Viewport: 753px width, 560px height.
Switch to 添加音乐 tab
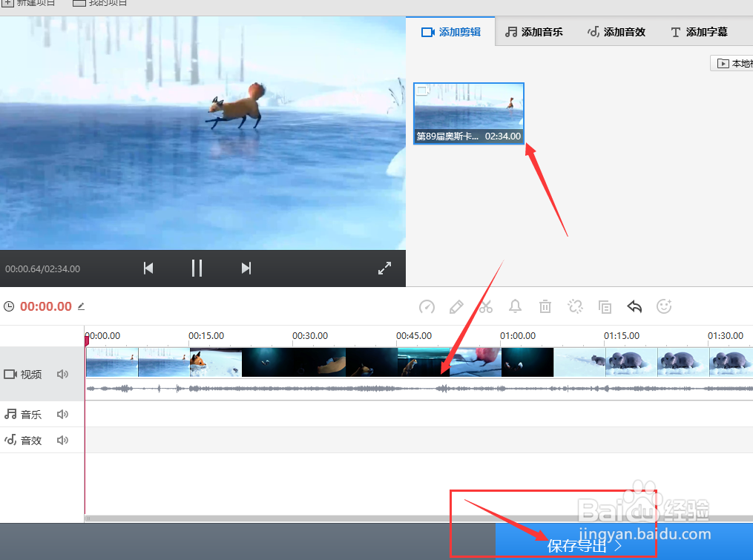point(533,32)
